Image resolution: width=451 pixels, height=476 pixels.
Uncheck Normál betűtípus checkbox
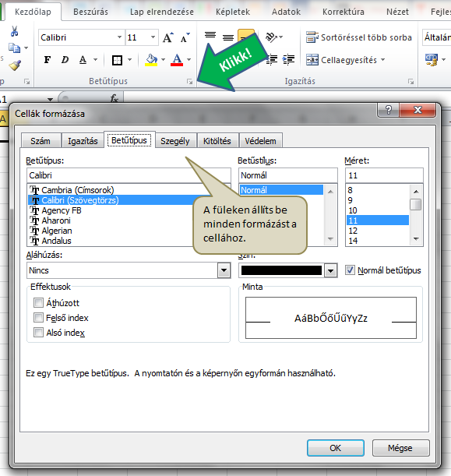coord(350,270)
